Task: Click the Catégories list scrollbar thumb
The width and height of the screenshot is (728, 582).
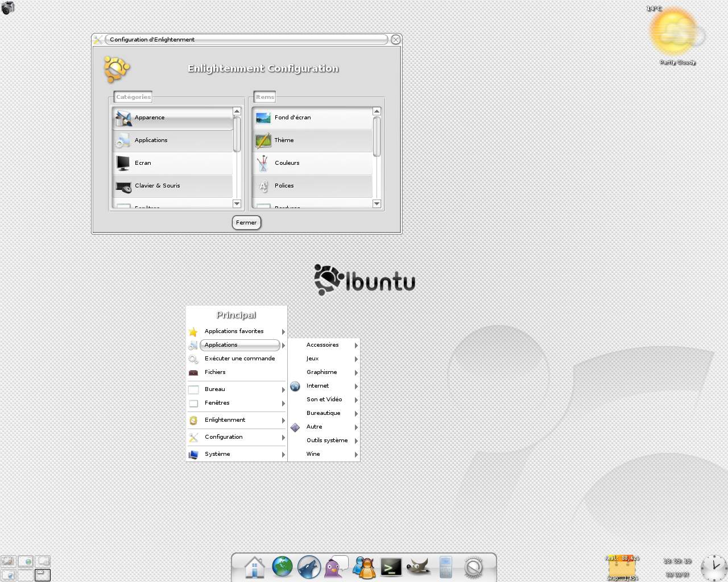Action: click(237, 134)
